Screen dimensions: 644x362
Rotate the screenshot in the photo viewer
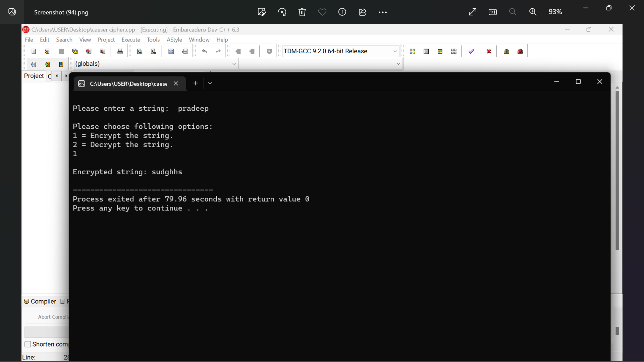pos(282,12)
